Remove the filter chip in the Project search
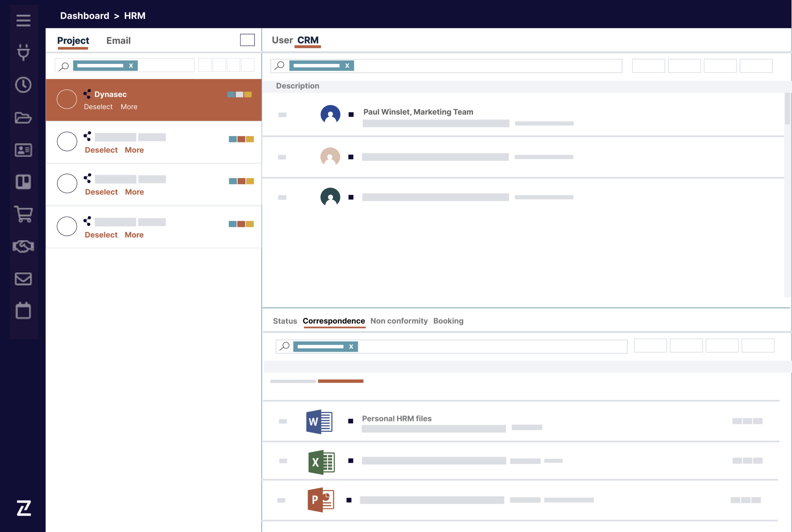Image resolution: width=792 pixels, height=532 pixels. (131, 66)
